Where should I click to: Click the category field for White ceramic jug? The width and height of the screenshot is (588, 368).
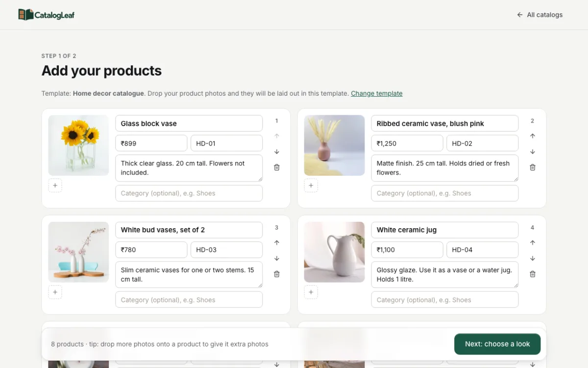point(444,300)
